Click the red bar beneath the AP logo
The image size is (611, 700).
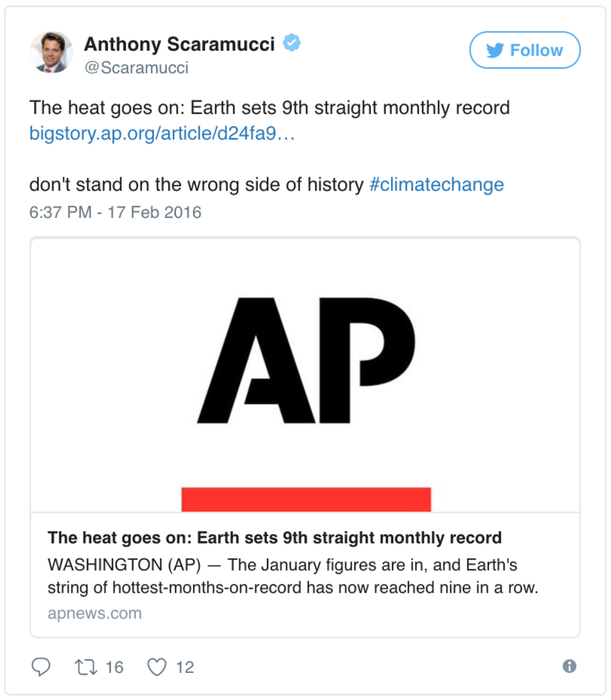coord(305,499)
